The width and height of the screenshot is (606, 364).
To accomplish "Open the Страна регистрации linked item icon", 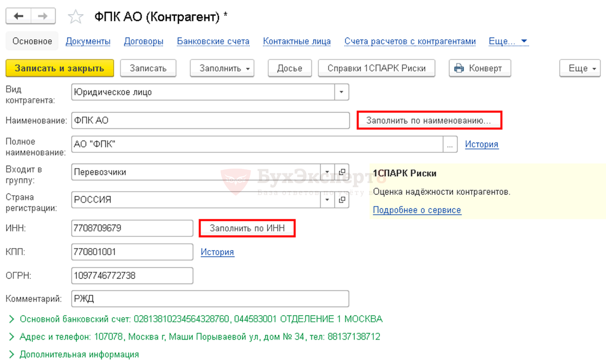I will pos(342,200).
